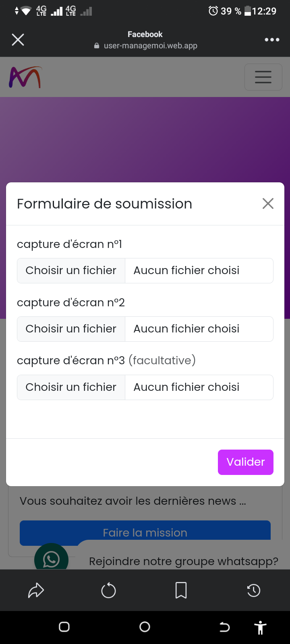The width and height of the screenshot is (290, 644).
Task: Click the 'Aucun fichier choisi' field for n°1
Action: pyautogui.click(x=199, y=270)
